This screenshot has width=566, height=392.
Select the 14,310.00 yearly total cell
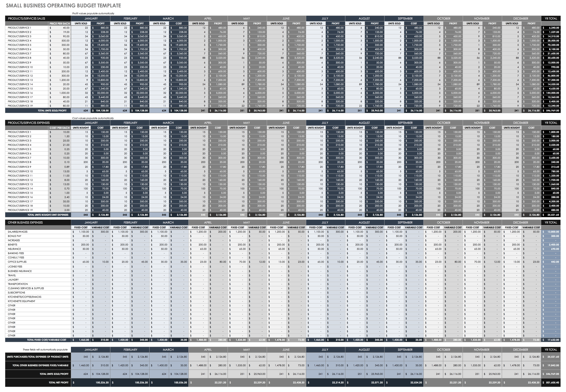(551, 36)
